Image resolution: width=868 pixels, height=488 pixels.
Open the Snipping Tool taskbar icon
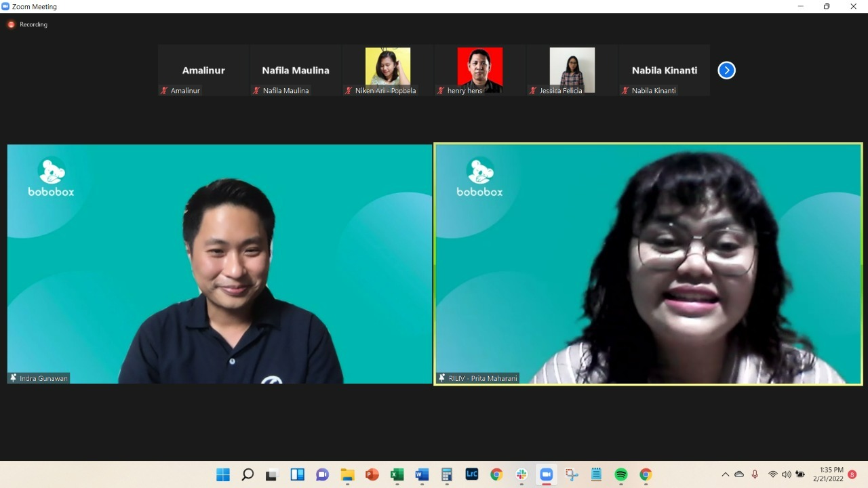coord(571,474)
